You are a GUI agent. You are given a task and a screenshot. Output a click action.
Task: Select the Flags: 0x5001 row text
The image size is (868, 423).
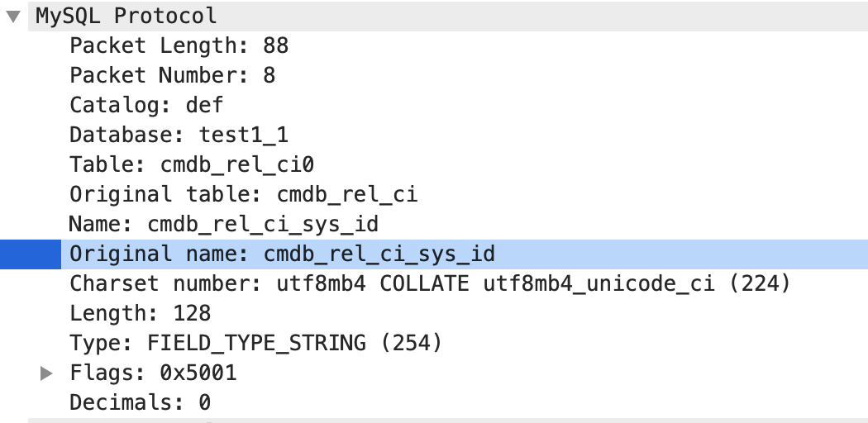pos(153,373)
